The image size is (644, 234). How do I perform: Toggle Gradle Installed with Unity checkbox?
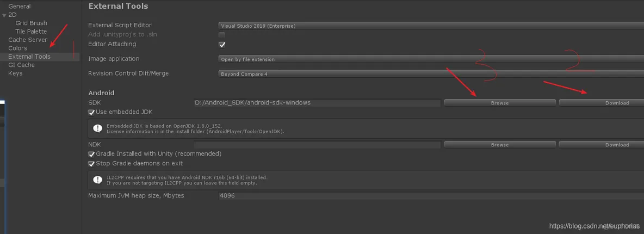click(91, 155)
